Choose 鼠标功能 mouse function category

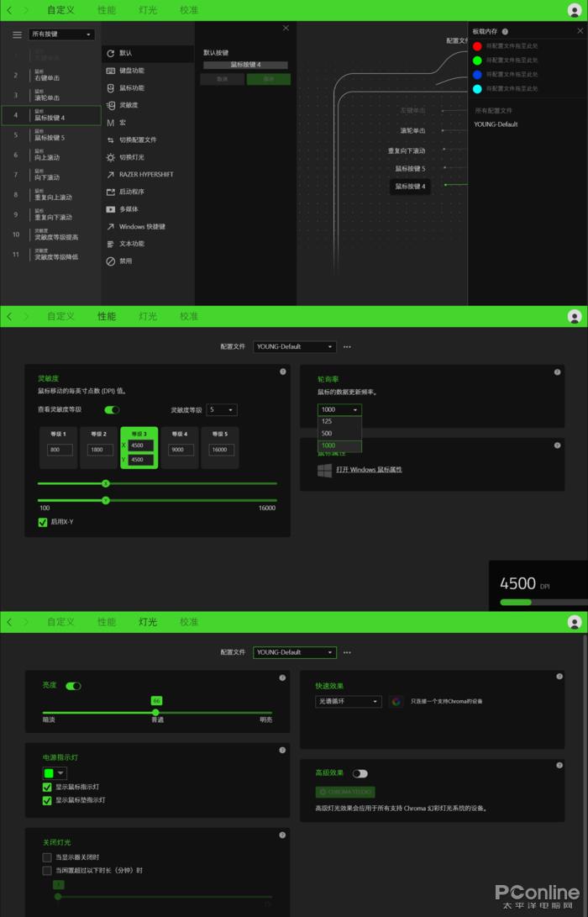pyautogui.click(x=147, y=87)
